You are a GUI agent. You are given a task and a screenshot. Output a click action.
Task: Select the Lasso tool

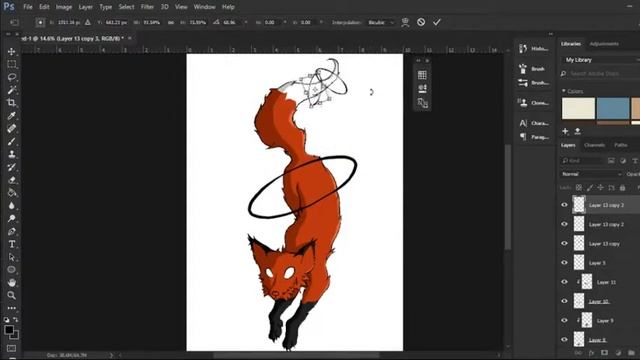pos(11,77)
